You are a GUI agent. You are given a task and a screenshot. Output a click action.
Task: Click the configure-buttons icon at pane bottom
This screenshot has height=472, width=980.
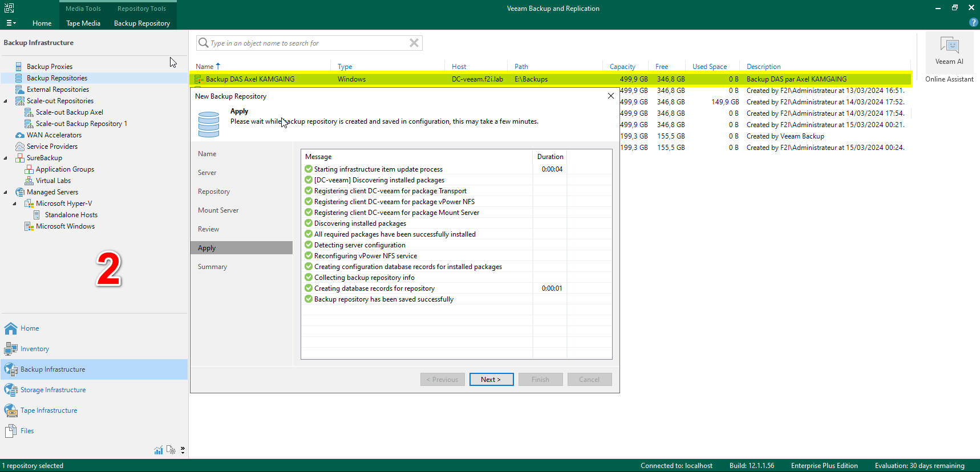(x=171, y=450)
